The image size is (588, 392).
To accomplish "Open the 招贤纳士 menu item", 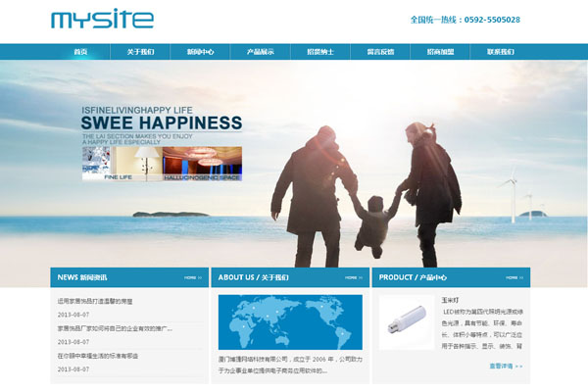I will pyautogui.click(x=320, y=52).
